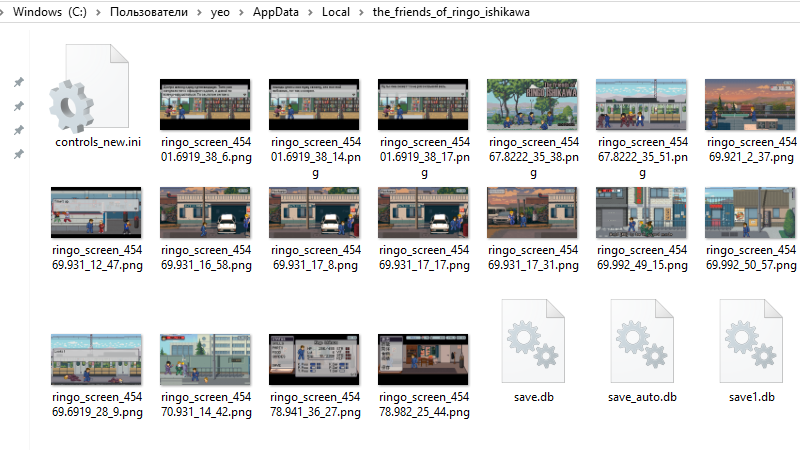Click file name ringo_screen_45469.921_2_37.png
Image resolution: width=800 pixels, height=450 pixels.
click(x=751, y=149)
